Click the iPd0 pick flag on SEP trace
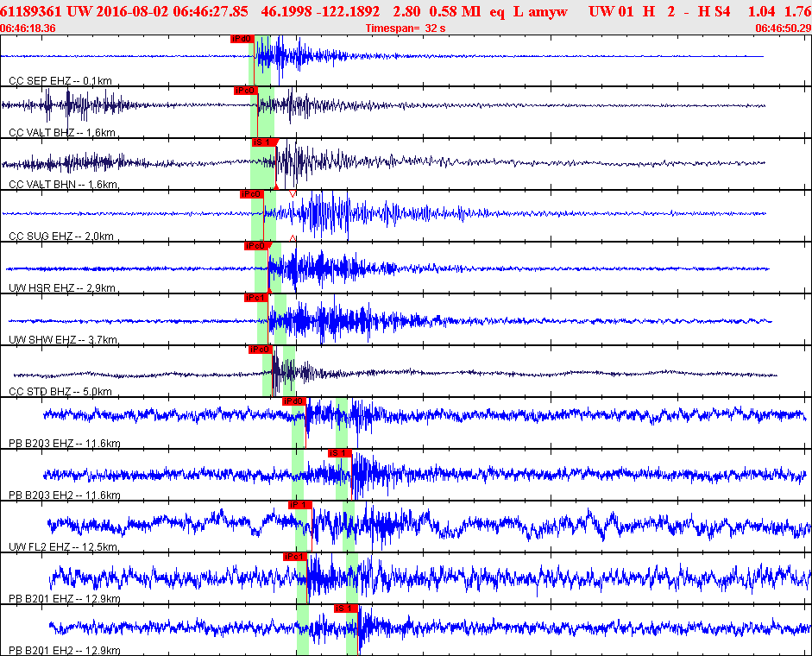Image resolution: width=812 pixels, height=656 pixels. 242,39
